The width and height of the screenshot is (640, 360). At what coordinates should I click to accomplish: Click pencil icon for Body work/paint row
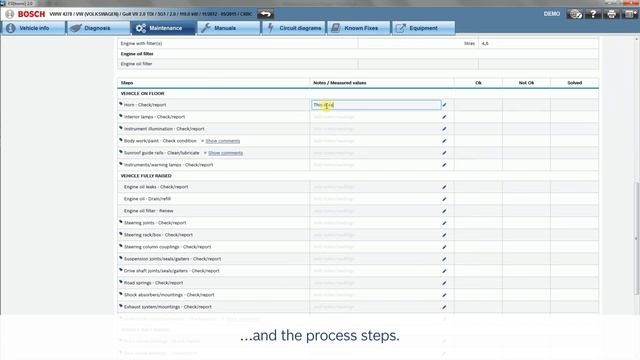[444, 141]
